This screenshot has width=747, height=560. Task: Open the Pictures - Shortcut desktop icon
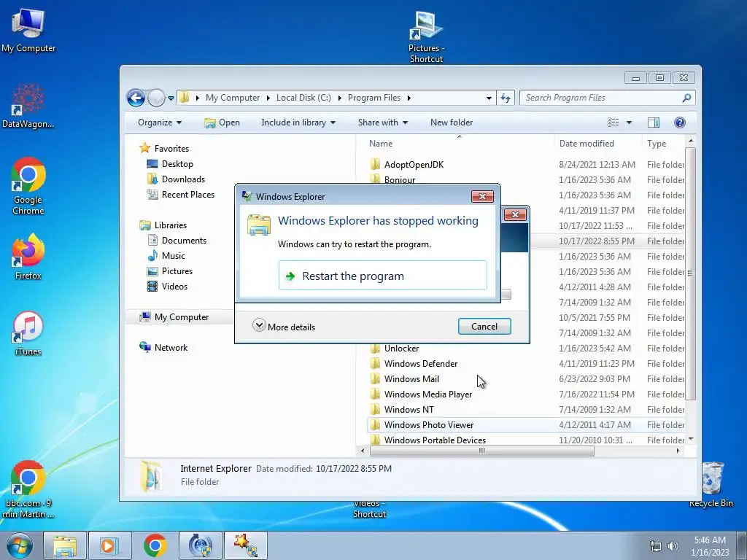pyautogui.click(x=426, y=37)
